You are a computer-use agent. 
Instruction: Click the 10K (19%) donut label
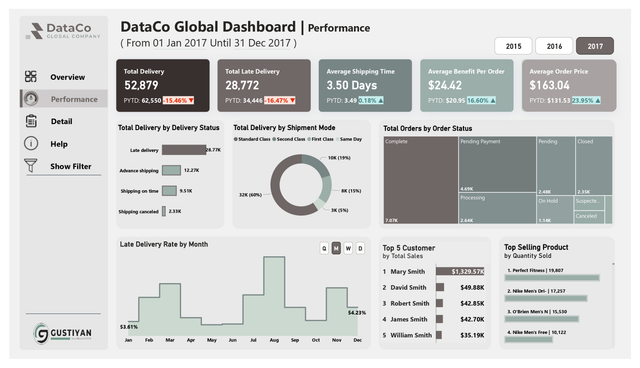[339, 158]
